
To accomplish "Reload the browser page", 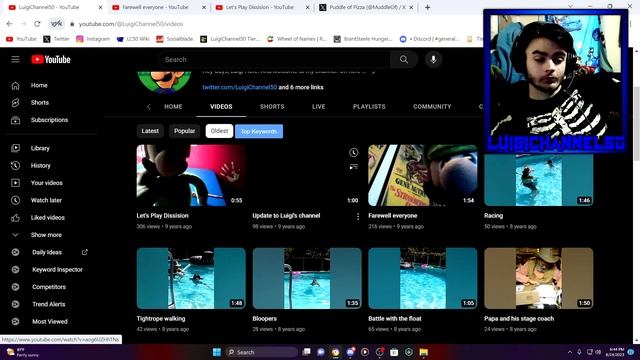I will tap(37, 24).
